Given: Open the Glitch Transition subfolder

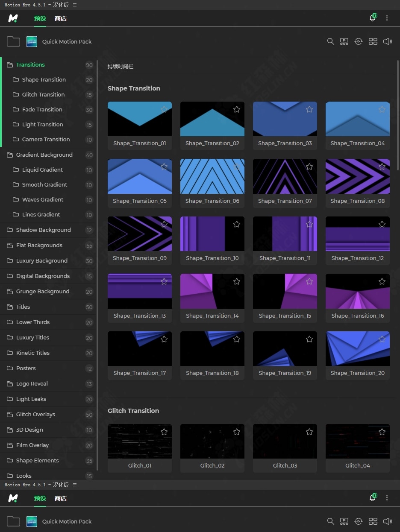Looking at the screenshot, I should tap(43, 95).
